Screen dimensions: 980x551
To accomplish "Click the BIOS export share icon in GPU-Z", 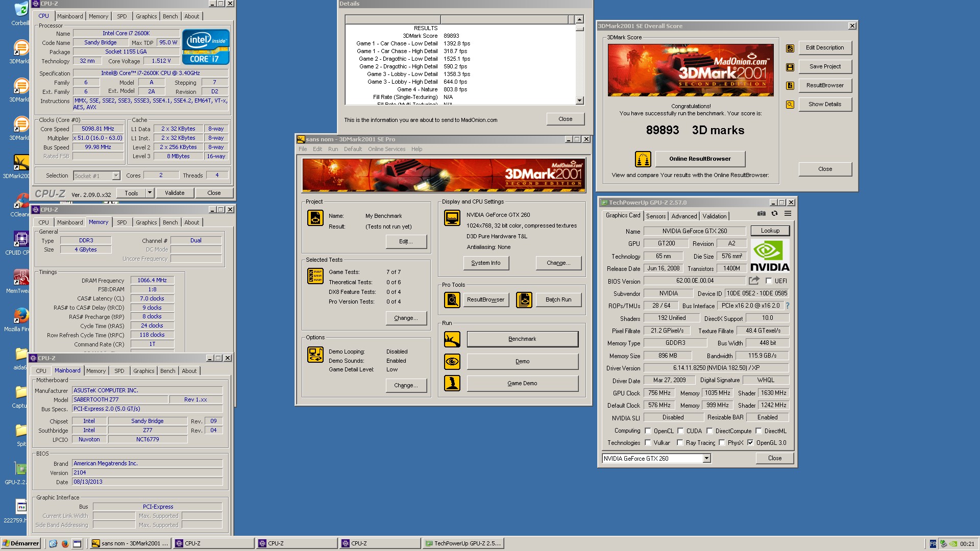I will click(x=754, y=281).
